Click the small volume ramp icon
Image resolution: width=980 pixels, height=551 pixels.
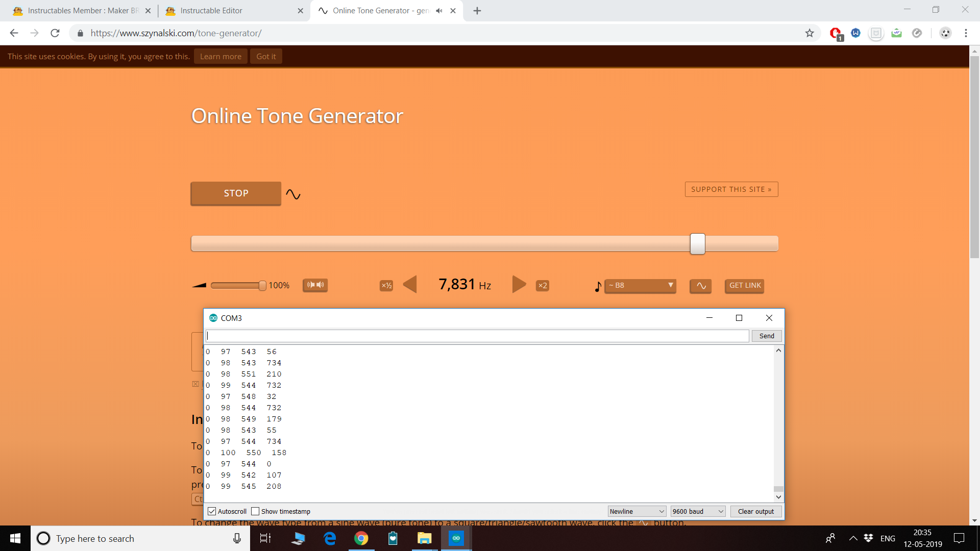point(199,286)
